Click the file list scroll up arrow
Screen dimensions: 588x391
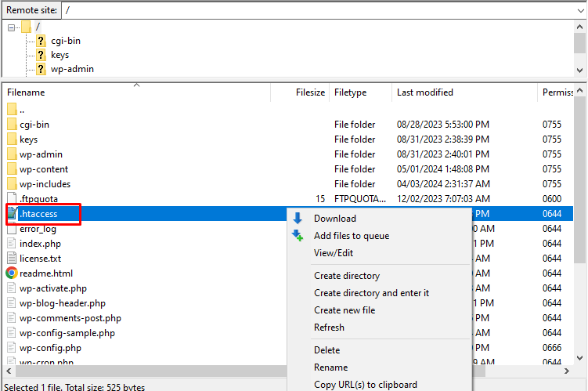click(579, 90)
